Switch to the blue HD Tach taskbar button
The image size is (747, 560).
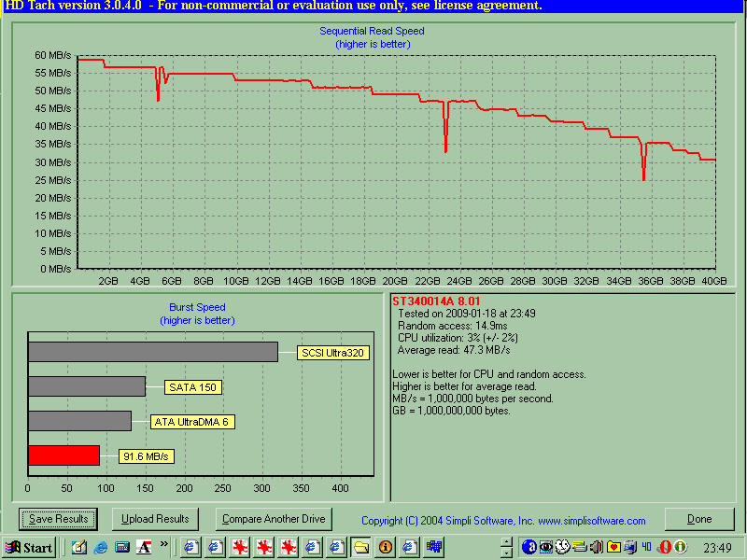click(433, 547)
